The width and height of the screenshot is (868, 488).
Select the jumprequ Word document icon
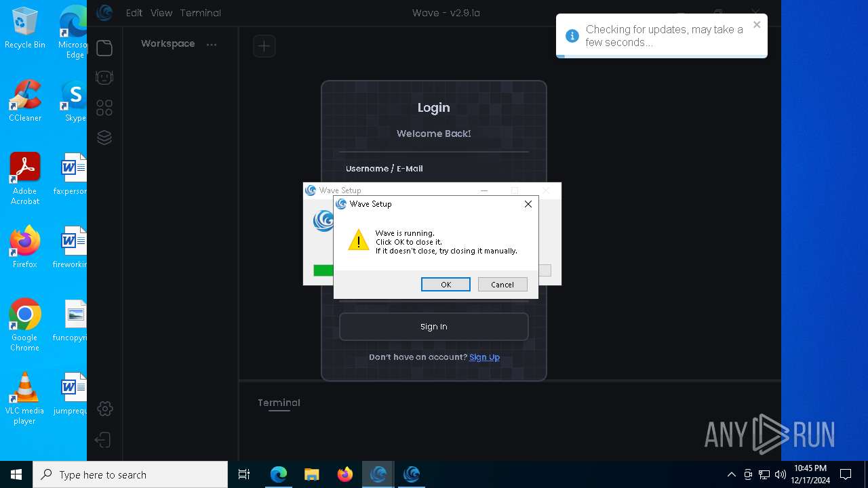(71, 394)
